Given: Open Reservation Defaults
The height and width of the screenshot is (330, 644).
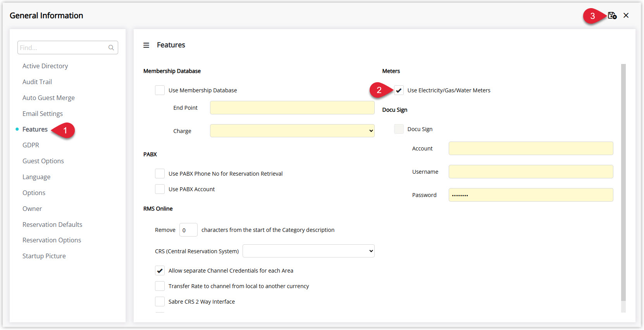Looking at the screenshot, I should coord(52,225).
